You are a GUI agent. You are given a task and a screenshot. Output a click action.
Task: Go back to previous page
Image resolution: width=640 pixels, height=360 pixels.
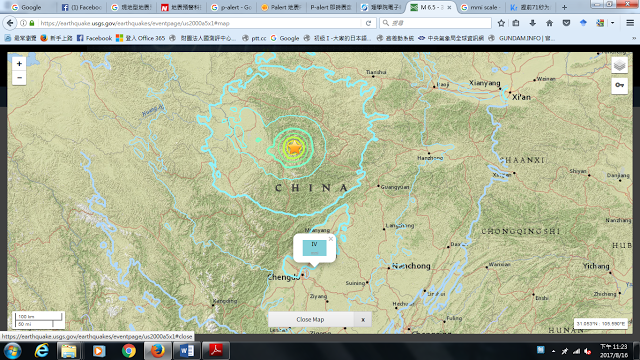pos(10,23)
